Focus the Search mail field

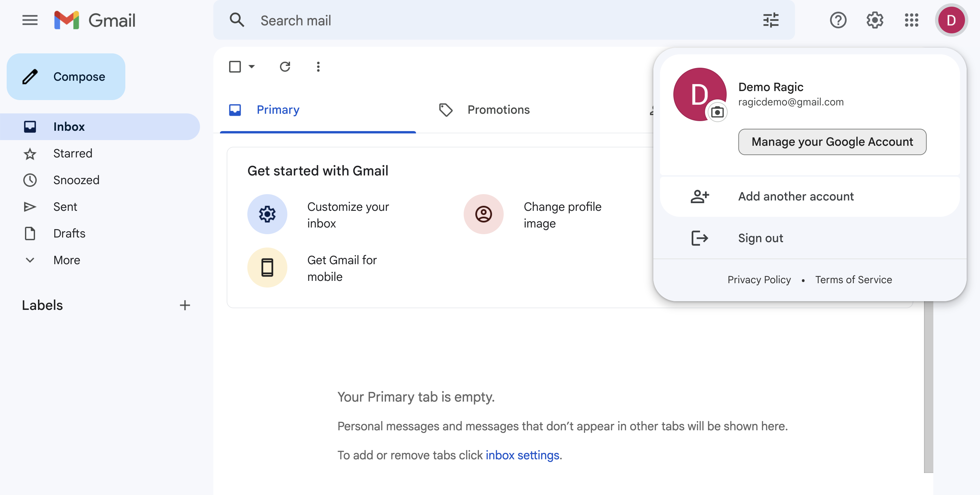pyautogui.click(x=504, y=20)
